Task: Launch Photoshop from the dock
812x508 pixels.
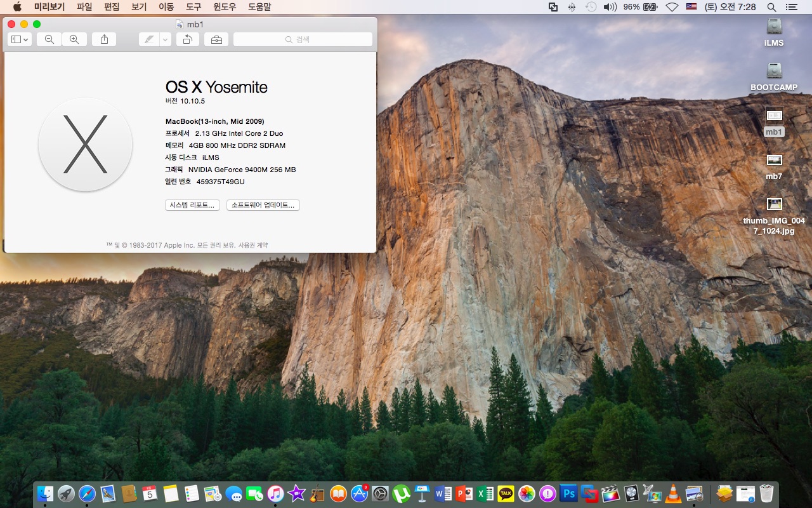Action: coord(569,493)
